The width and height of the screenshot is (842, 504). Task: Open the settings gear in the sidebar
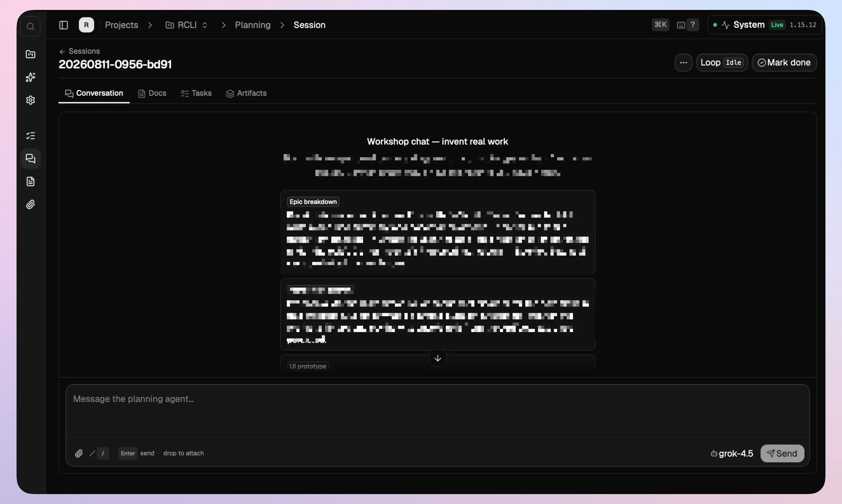pyautogui.click(x=30, y=100)
